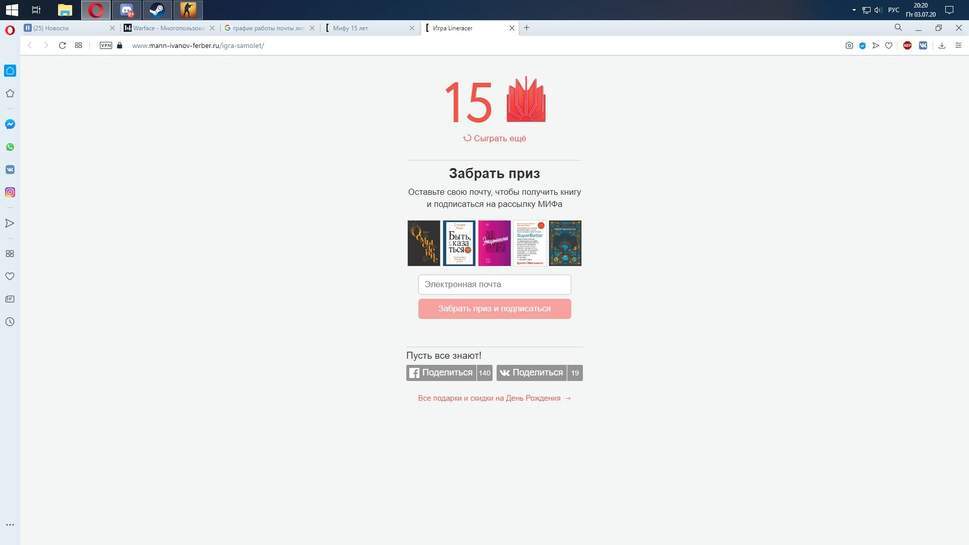Image resolution: width=969 pixels, height=545 pixels.
Task: Open the Easy Setup menu icon
Action: coord(956,45)
